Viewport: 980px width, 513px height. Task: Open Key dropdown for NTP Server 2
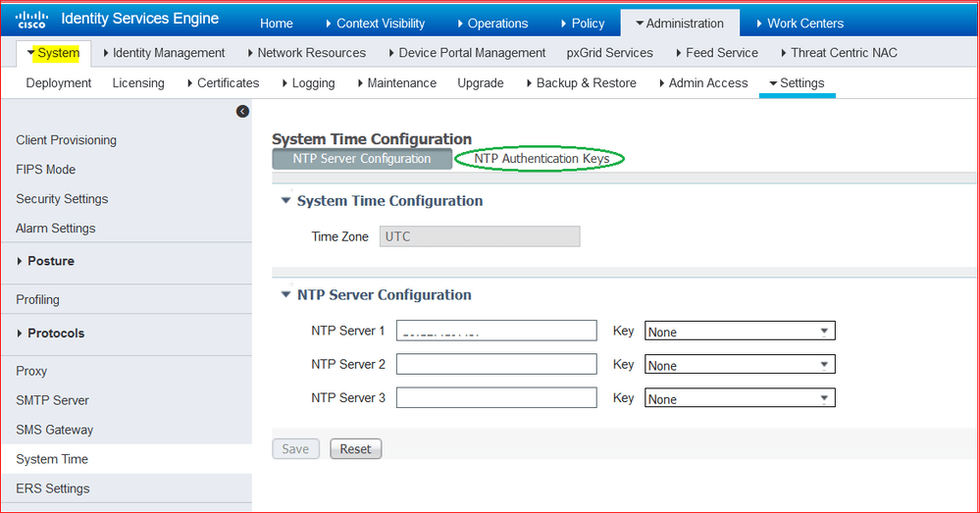click(740, 365)
